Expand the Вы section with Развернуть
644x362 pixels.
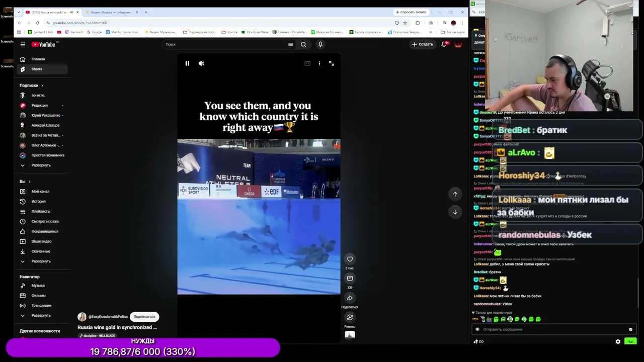point(40,261)
